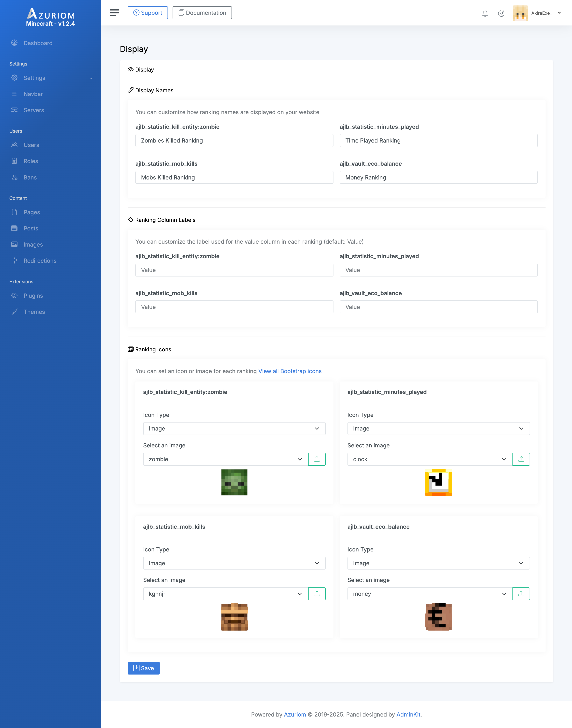This screenshot has width=572, height=728.
Task: Focus mob_kills column label Value field
Action: pyautogui.click(x=234, y=307)
